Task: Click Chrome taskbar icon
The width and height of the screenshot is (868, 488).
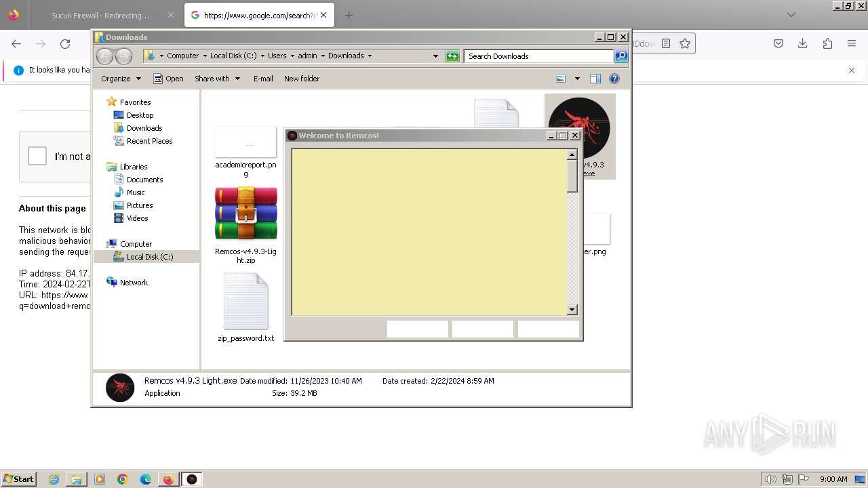Action: pyautogui.click(x=123, y=479)
